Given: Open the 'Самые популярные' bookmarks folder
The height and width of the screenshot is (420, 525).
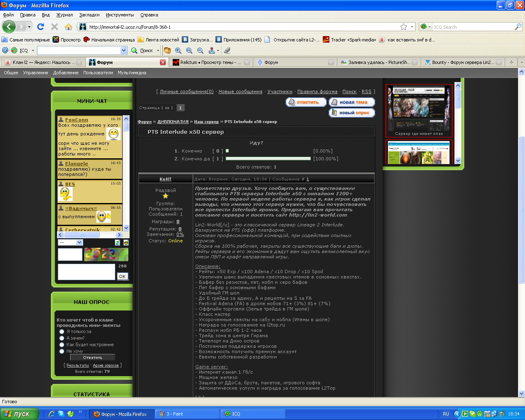Looking at the screenshot, I should [25, 40].
